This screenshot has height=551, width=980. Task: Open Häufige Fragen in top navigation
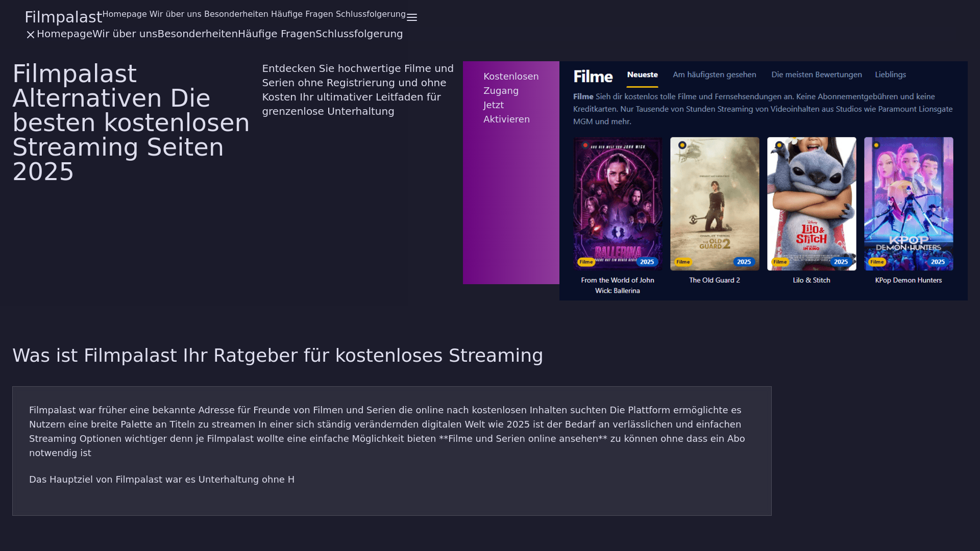pyautogui.click(x=302, y=14)
